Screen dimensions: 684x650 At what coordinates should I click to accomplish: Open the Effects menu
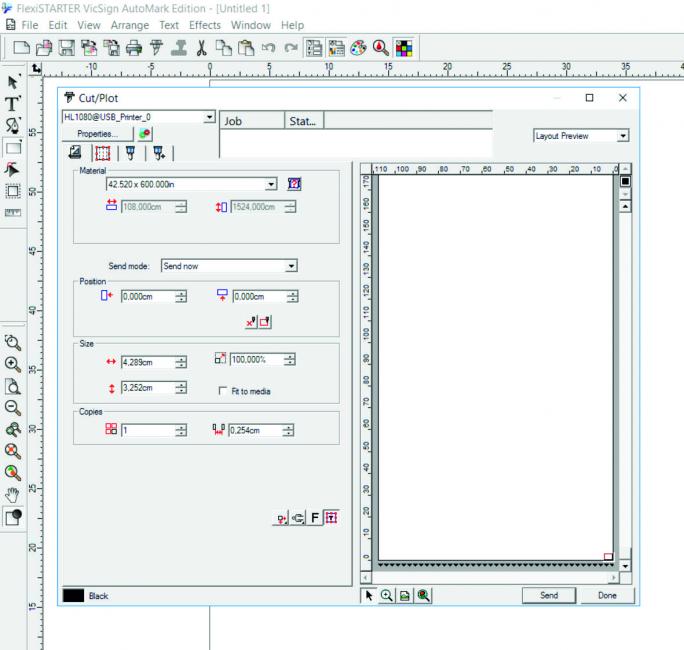(x=205, y=25)
